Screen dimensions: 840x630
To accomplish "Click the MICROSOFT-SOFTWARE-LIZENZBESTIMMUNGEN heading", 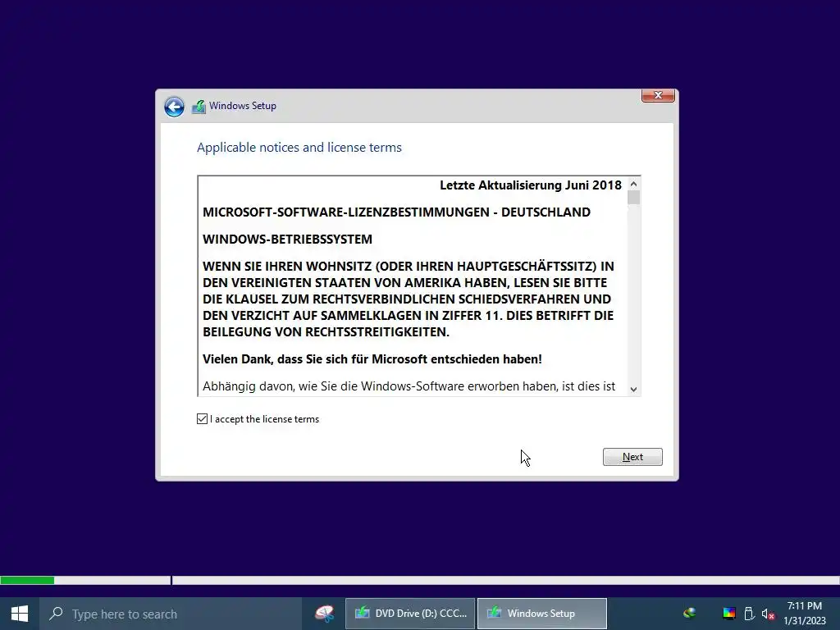I will point(396,212).
